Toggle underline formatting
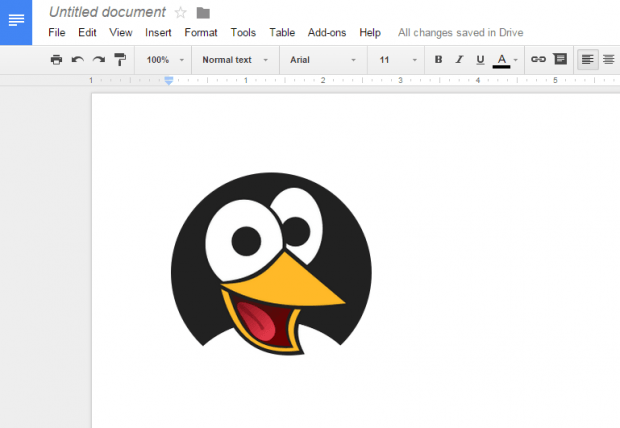 pyautogui.click(x=480, y=60)
